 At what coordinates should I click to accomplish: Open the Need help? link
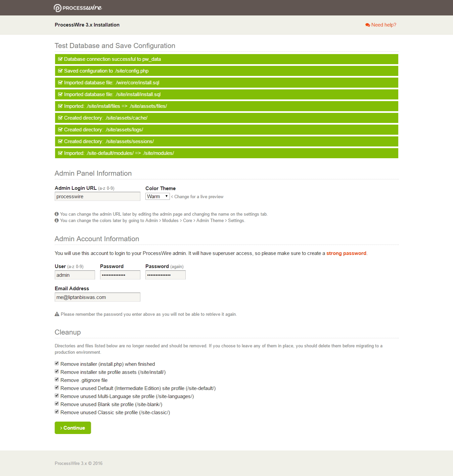[x=381, y=25]
